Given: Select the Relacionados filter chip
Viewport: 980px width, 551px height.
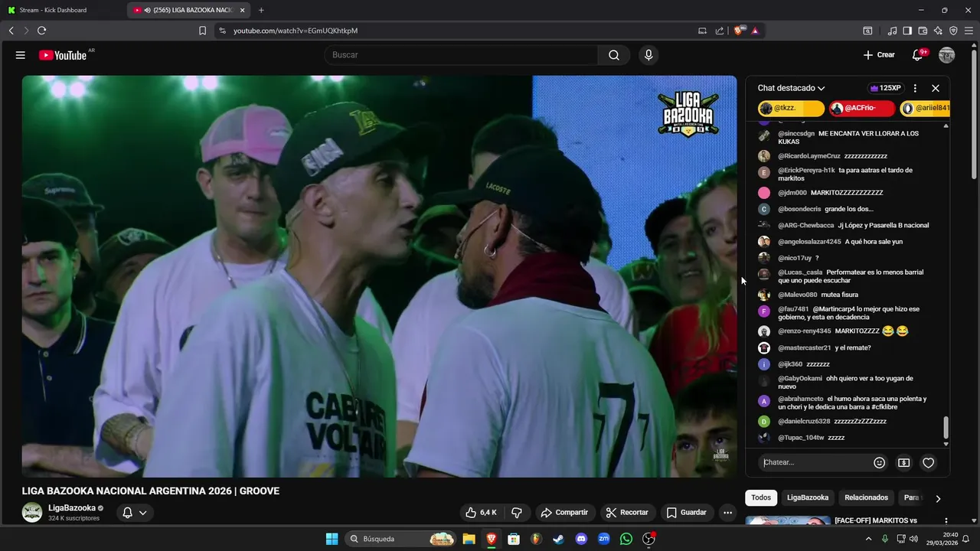Looking at the screenshot, I should (x=866, y=497).
